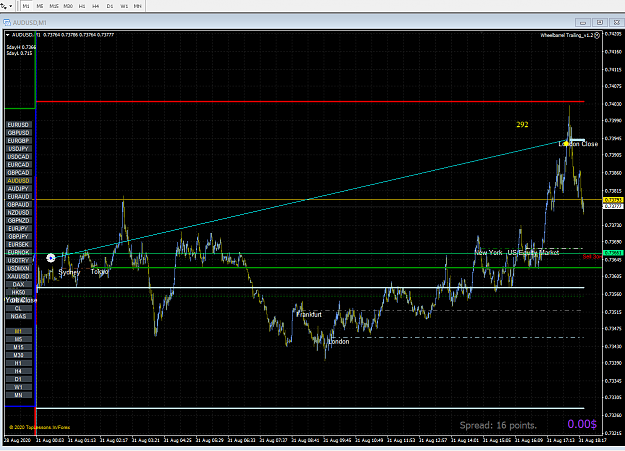Viewport: 625px width, 451px height.
Task: Open the crosshair cursor tool in toolbar
Action: (x=4, y=6)
